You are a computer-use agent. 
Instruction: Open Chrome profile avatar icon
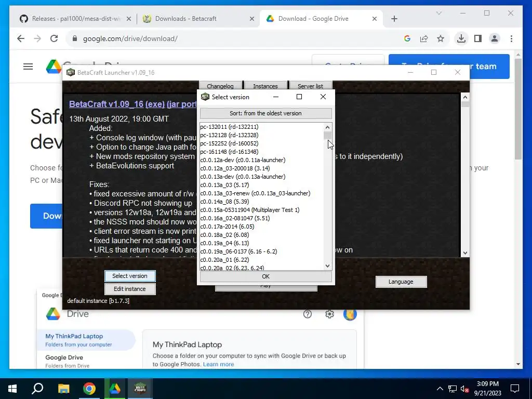(x=495, y=38)
